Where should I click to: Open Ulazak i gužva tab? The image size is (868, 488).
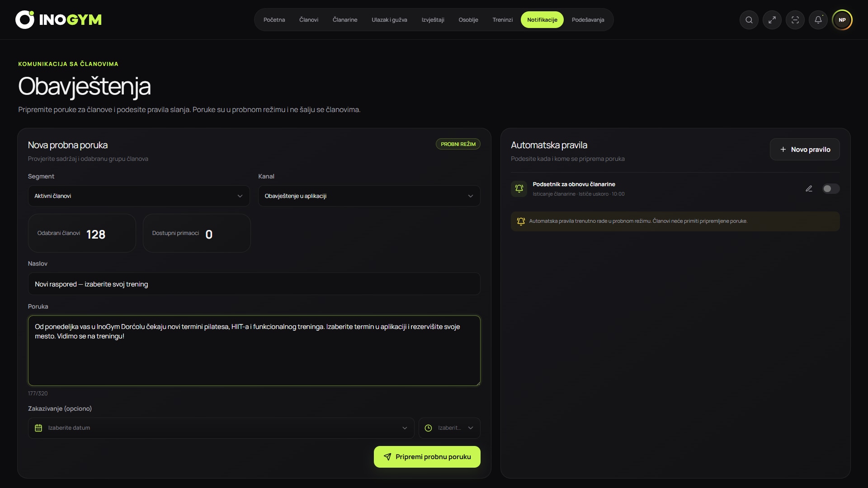pos(389,20)
